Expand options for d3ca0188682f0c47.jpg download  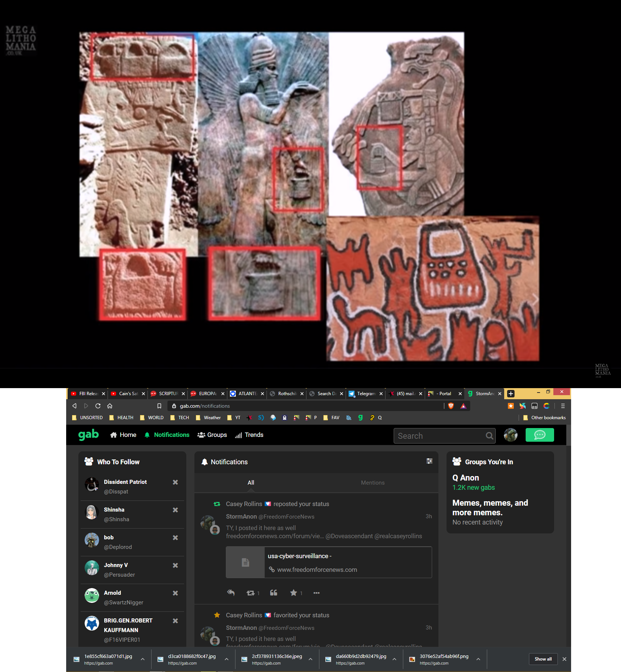click(x=227, y=659)
